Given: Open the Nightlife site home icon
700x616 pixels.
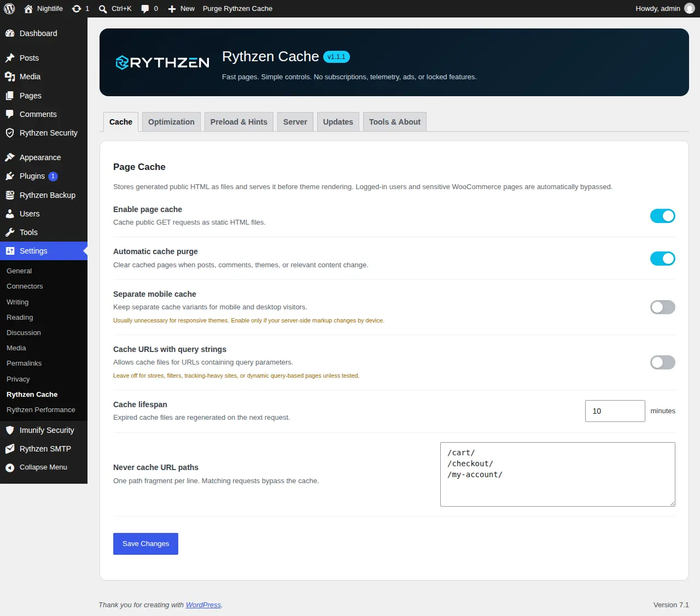Looking at the screenshot, I should point(28,9).
